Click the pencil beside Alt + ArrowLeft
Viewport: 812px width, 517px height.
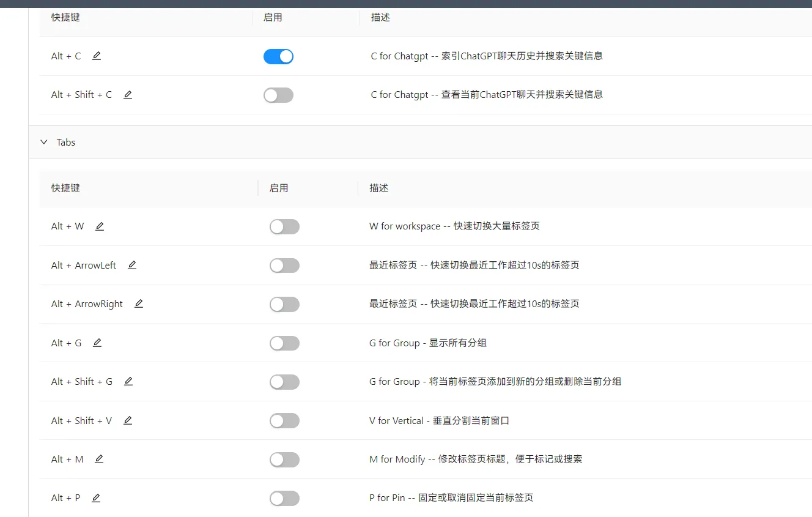point(132,265)
